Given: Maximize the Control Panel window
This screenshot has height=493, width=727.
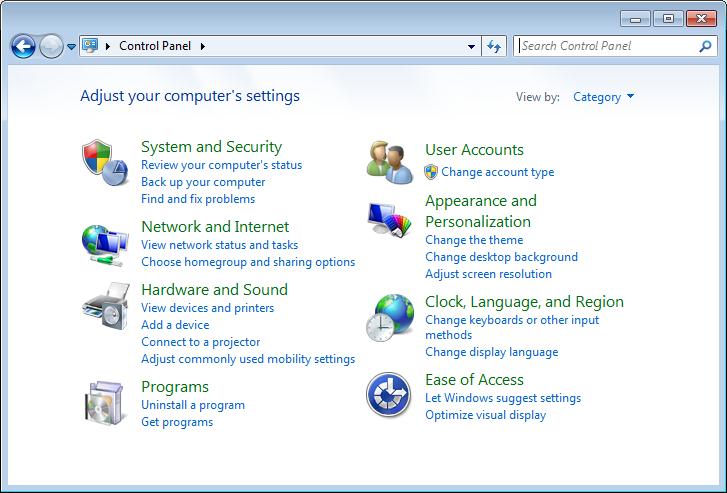Looking at the screenshot, I should click(668, 19).
